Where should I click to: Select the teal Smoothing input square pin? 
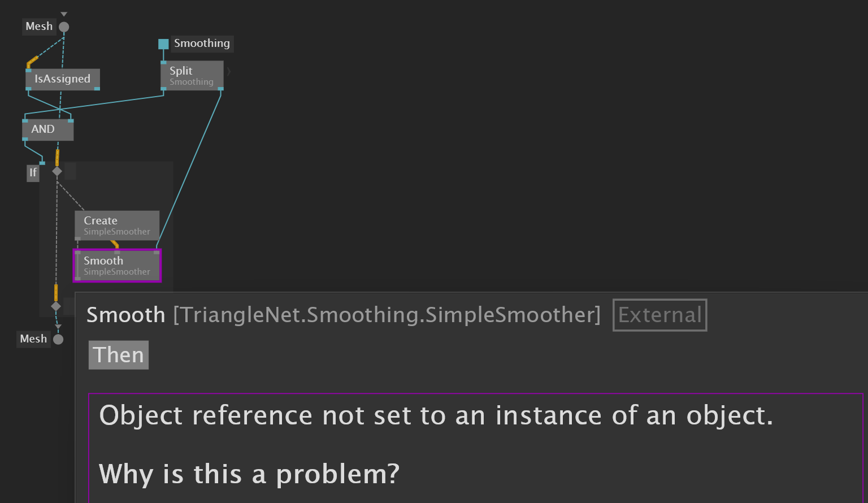[x=163, y=44]
